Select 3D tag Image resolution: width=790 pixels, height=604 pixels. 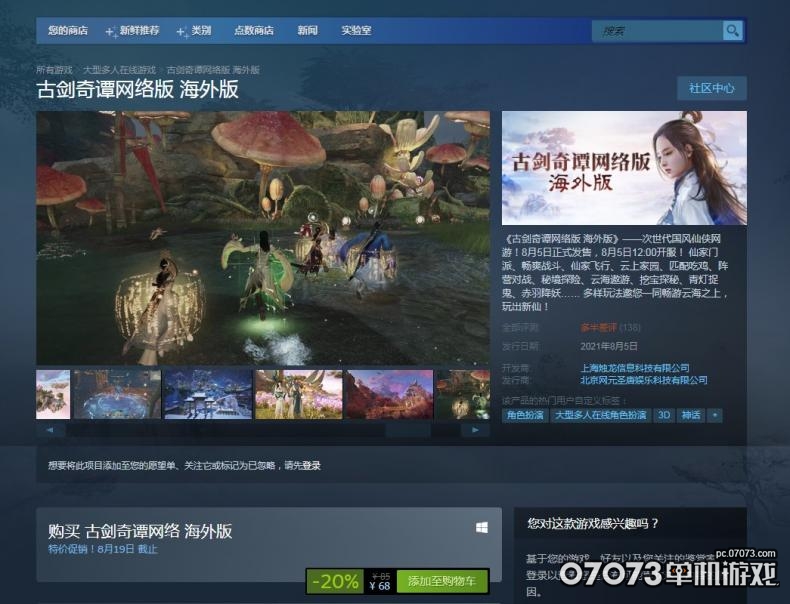point(664,416)
